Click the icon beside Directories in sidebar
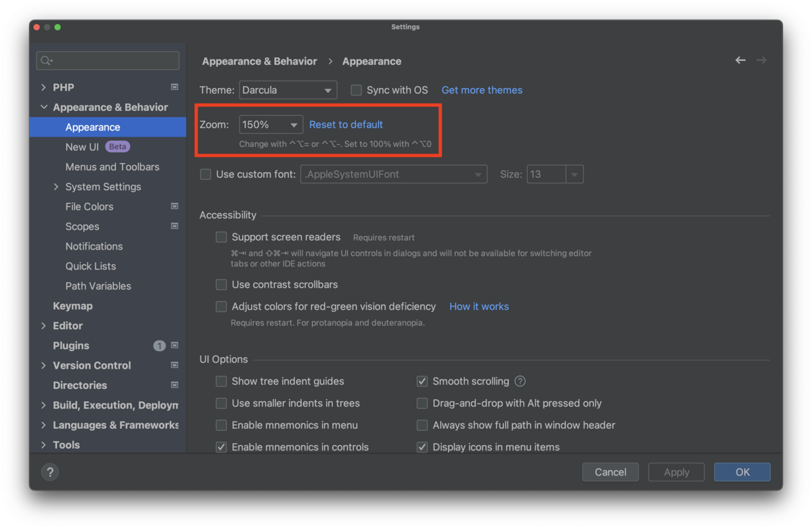Screen dimensions: 812x529 174,385
